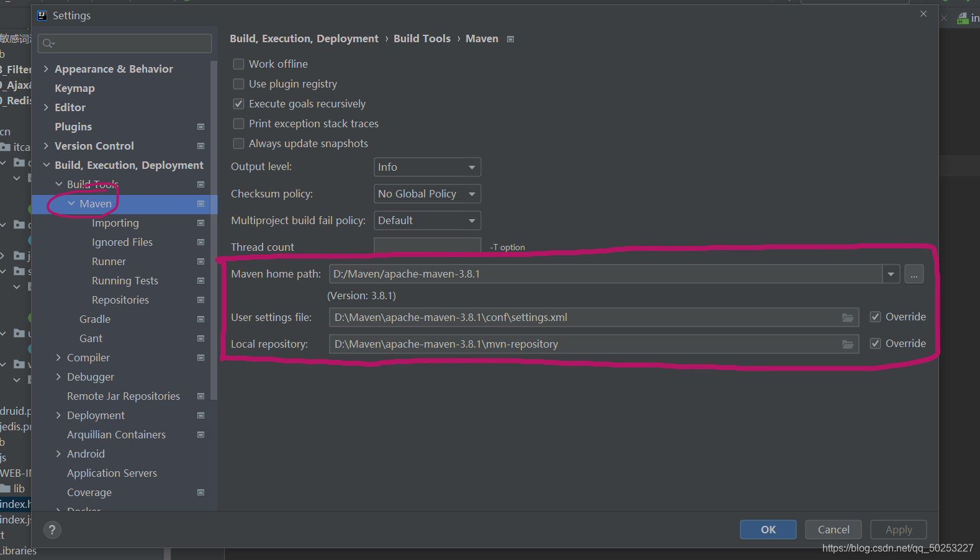Viewport: 980px width, 560px height.
Task: Click the settings tree vertical scrollbar
Action: point(214,230)
